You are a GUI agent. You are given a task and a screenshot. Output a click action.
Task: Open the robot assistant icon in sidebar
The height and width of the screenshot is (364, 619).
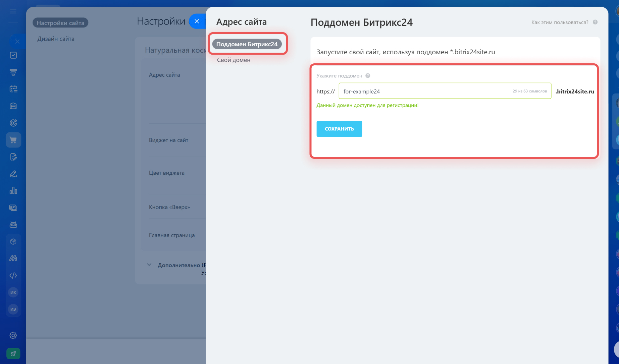click(x=13, y=225)
